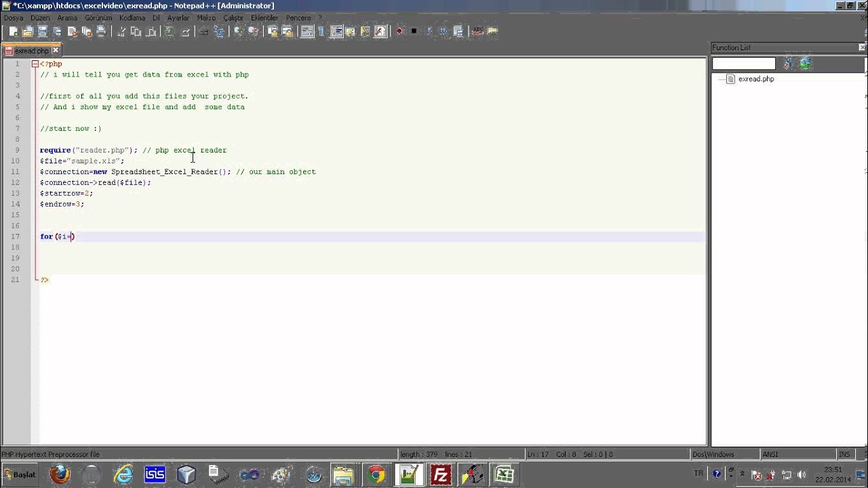Toggle the indent guide icon
This screenshot has height=488, width=868.
336,31
